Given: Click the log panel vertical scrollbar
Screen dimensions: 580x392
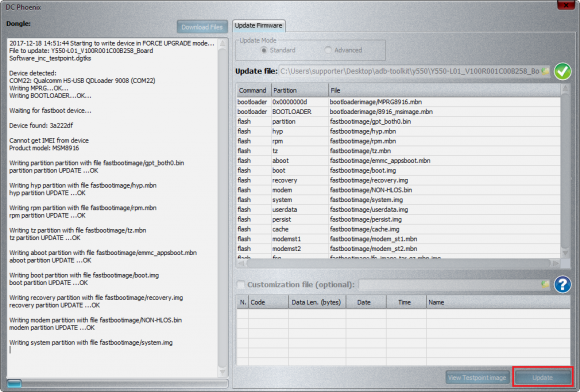Looking at the screenshot, I should pyautogui.click(x=222, y=207).
